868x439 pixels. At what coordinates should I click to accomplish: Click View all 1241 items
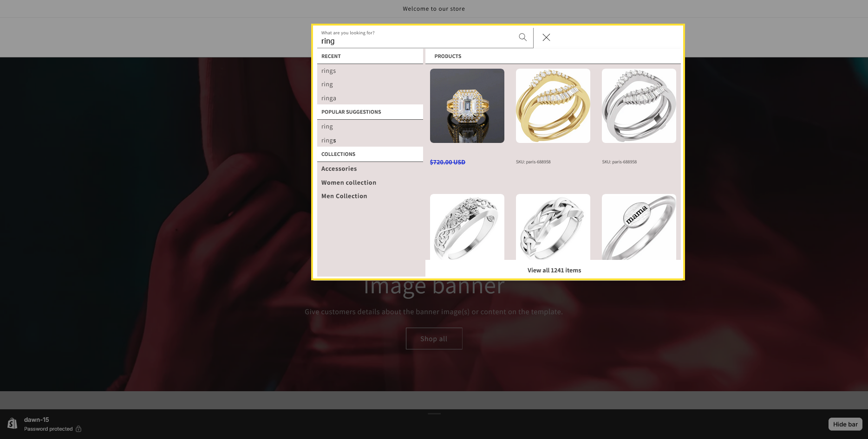pos(554,271)
